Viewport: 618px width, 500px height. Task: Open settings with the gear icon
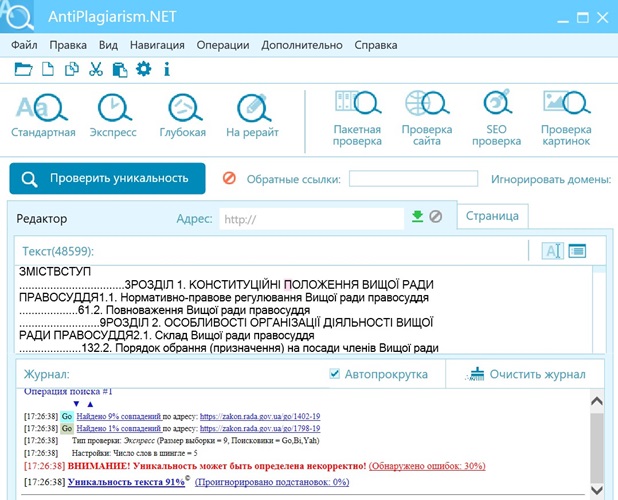(143, 69)
